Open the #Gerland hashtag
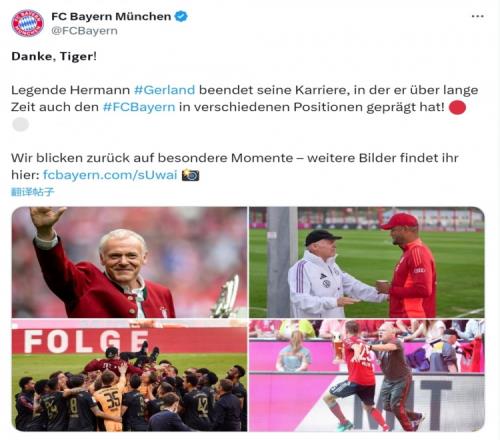Image resolution: width=500 pixels, height=440 pixels. (164, 90)
